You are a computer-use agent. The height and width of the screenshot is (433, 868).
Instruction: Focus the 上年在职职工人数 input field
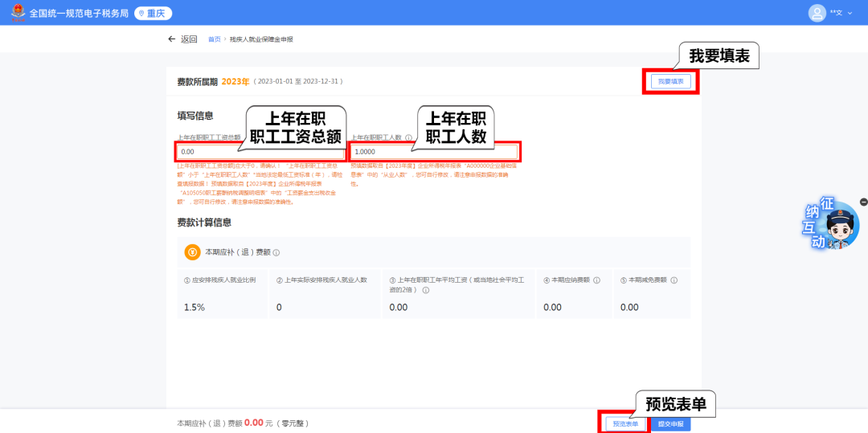[x=435, y=151]
